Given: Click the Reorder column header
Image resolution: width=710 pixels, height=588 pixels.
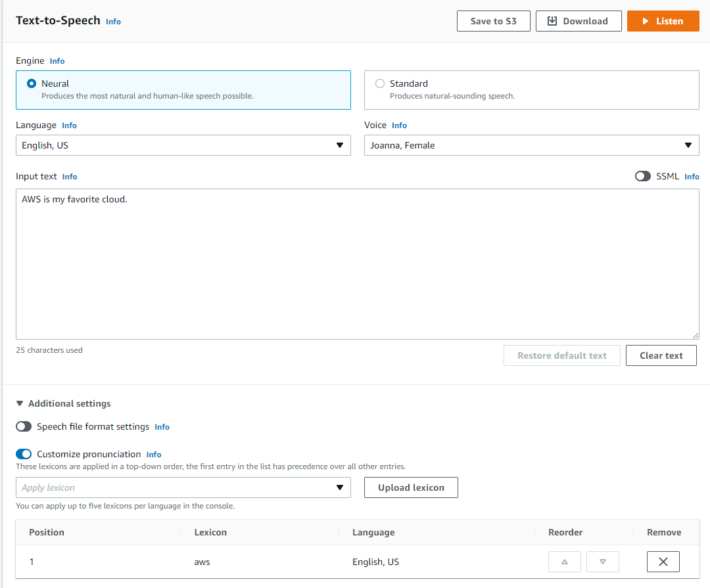Looking at the screenshot, I should (565, 532).
